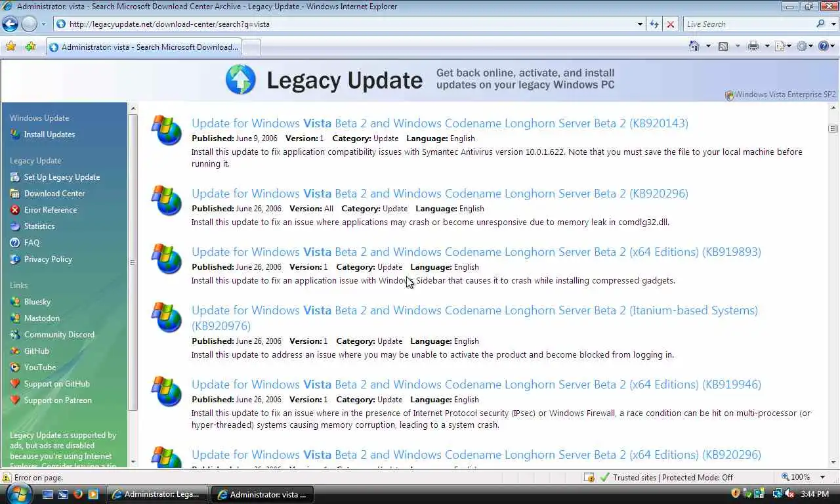Click the Add to Favorites icon
Image resolution: width=840 pixels, height=504 pixels.
tap(30, 47)
